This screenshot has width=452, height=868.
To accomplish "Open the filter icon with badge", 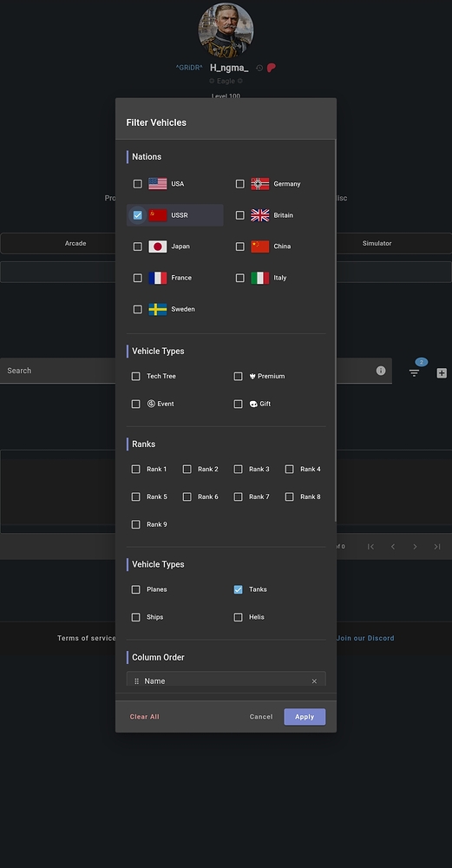I will [x=415, y=372].
